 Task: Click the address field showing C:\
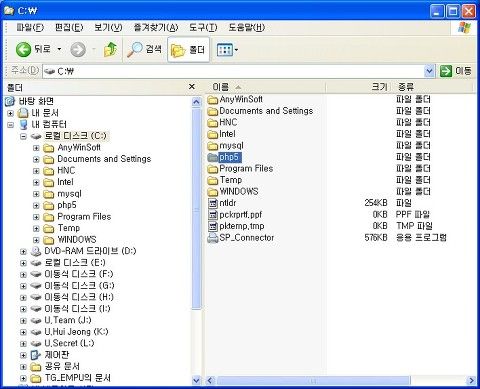233,71
